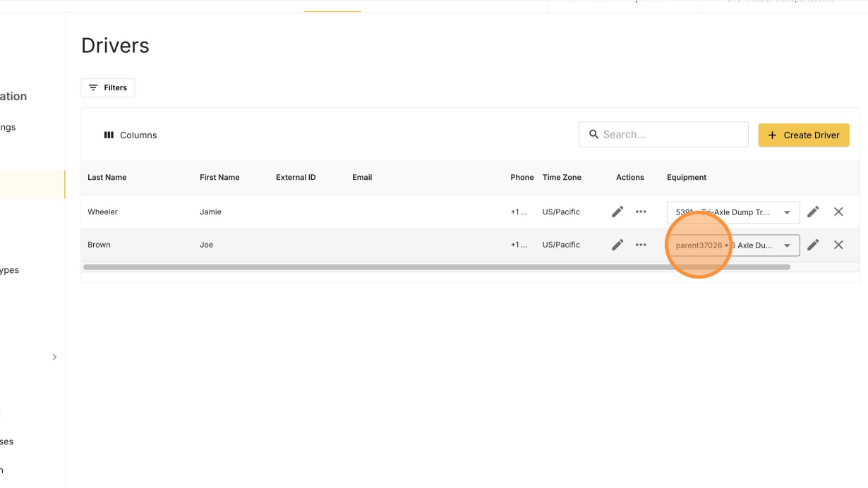Image resolution: width=868 pixels, height=488 pixels.
Task: Sort by the Last Name column header
Action: point(107,177)
